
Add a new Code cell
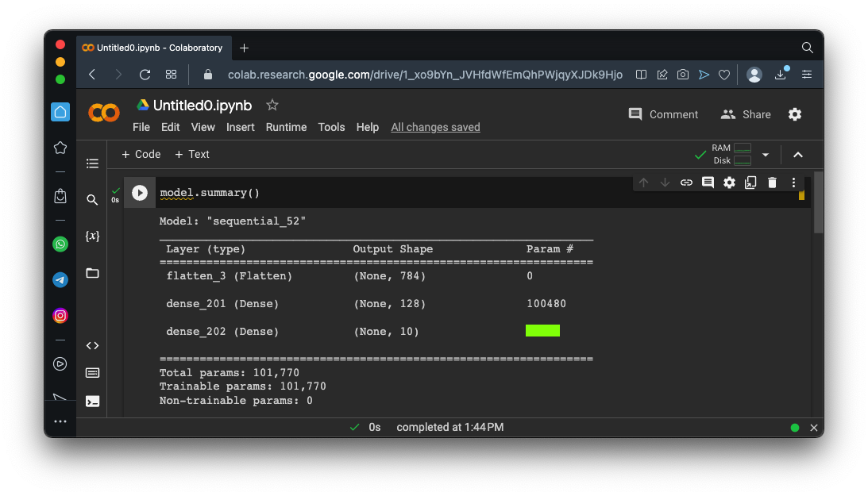(x=141, y=154)
